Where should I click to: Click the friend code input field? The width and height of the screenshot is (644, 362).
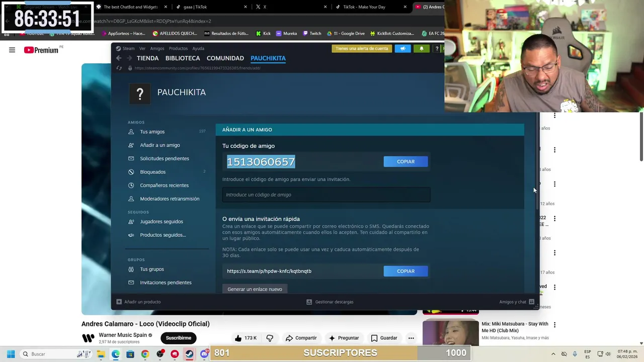pos(326,195)
